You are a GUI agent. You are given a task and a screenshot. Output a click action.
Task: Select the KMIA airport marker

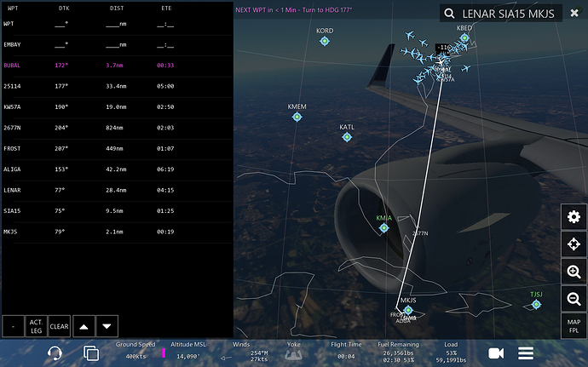(x=383, y=227)
